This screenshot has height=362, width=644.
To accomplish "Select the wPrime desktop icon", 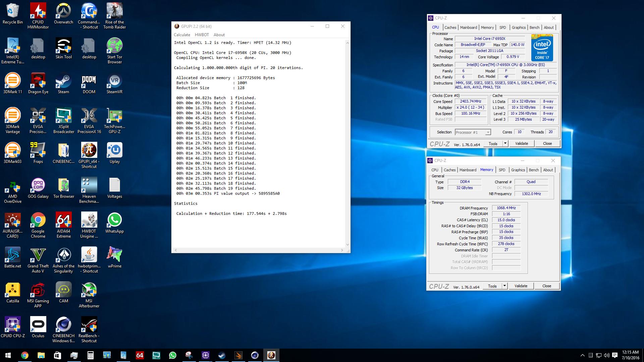I will coord(114,258).
